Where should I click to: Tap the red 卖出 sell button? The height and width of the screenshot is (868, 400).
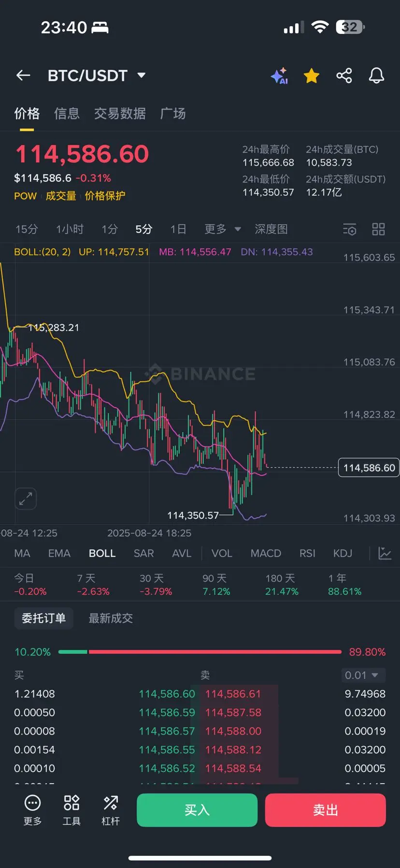pyautogui.click(x=326, y=810)
